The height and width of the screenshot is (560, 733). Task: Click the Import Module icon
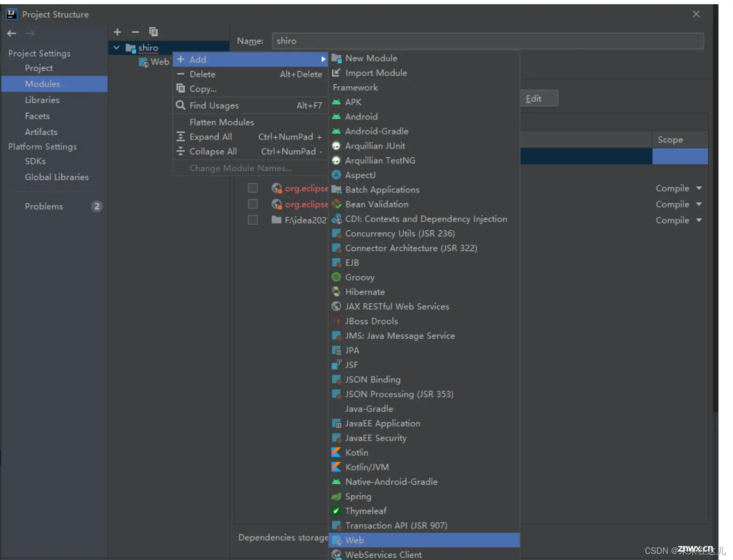click(x=336, y=73)
